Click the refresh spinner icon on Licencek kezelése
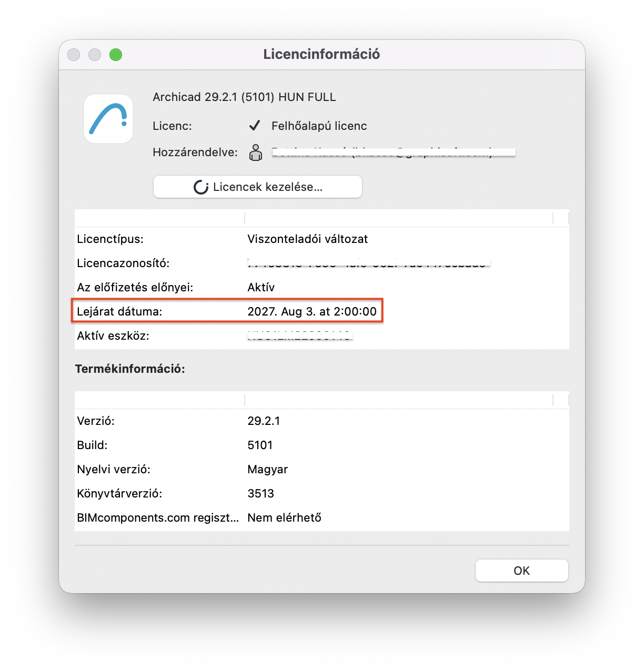644x671 pixels. coord(201,187)
